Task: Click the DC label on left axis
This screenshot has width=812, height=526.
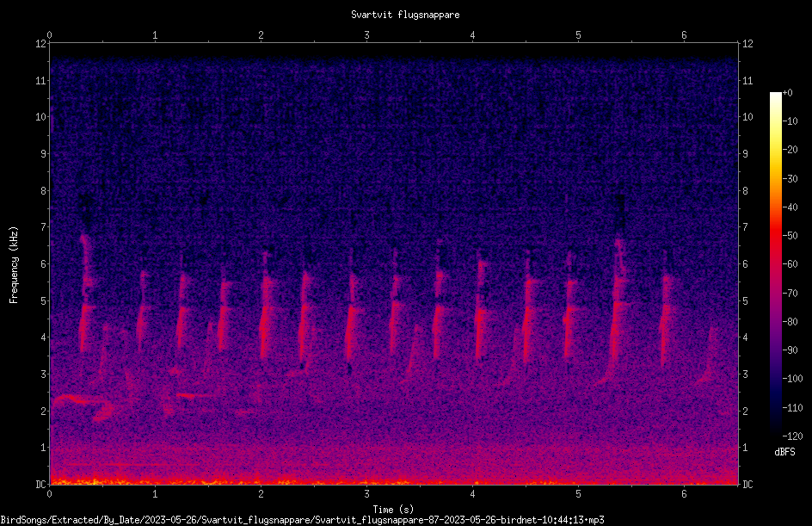Action: tap(41, 484)
